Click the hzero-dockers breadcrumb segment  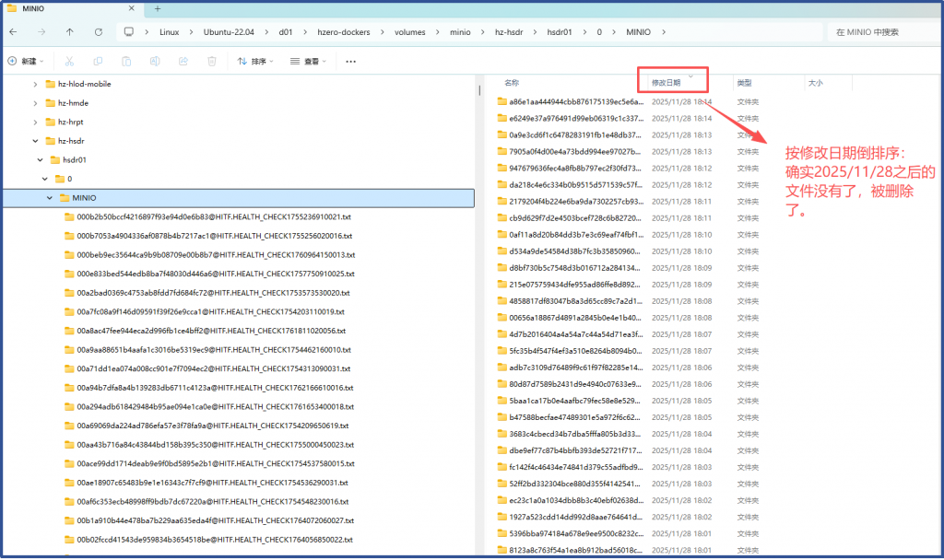(348, 31)
